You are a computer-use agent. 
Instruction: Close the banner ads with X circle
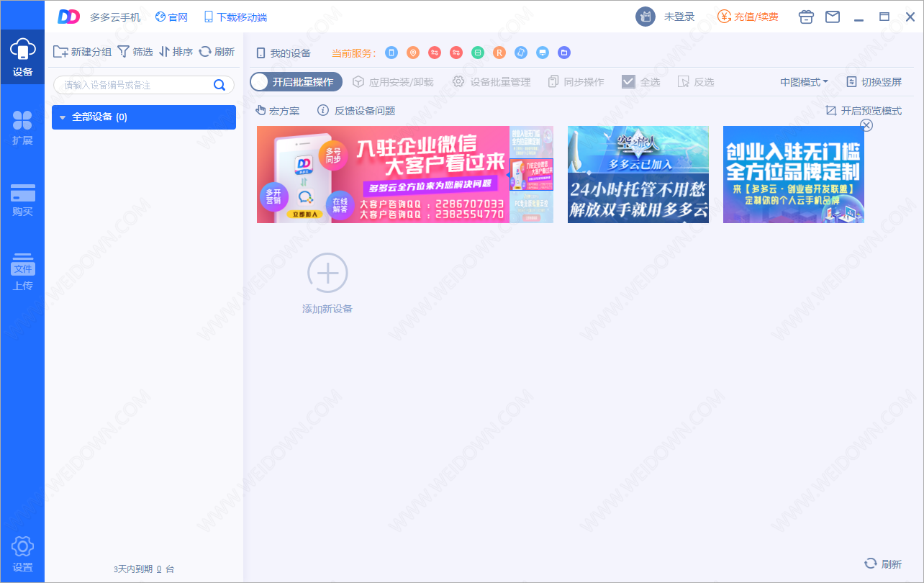coord(866,125)
